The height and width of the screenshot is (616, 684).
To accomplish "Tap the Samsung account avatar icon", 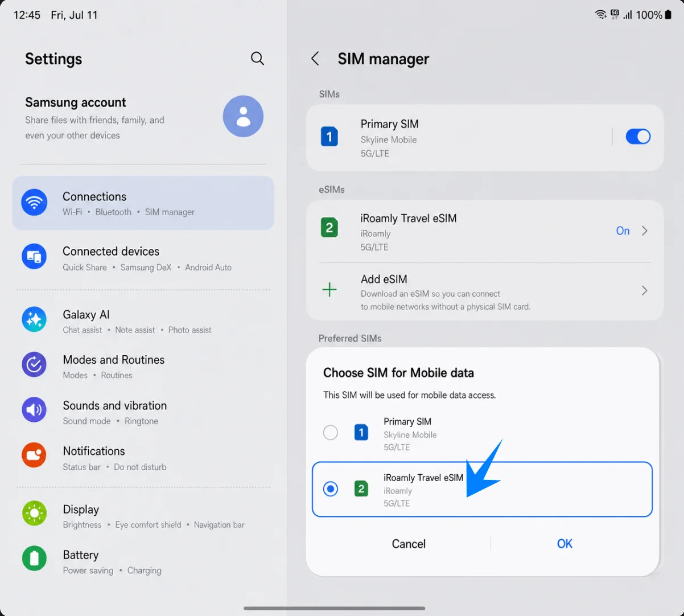I will coord(243,116).
